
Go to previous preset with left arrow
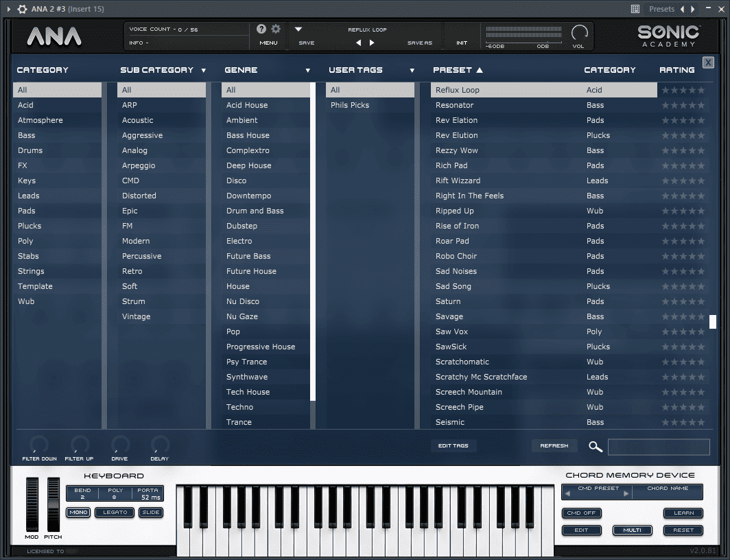(358, 43)
